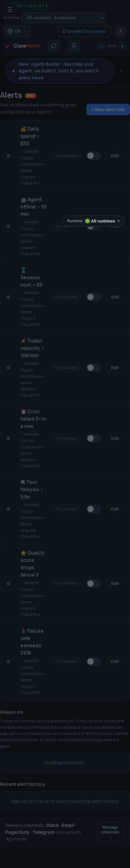130x868 pixels.
Task: Open the All runtimes sessions dropdown
Action: tap(63, 18)
